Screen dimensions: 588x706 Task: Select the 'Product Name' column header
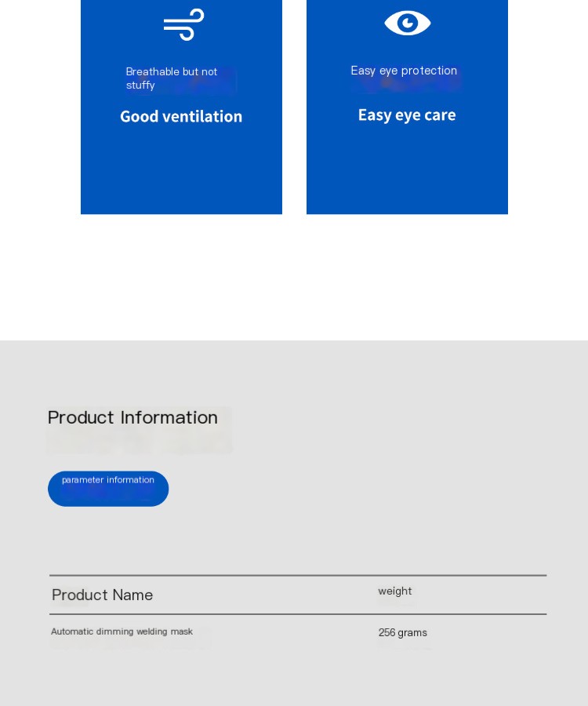coord(102,595)
